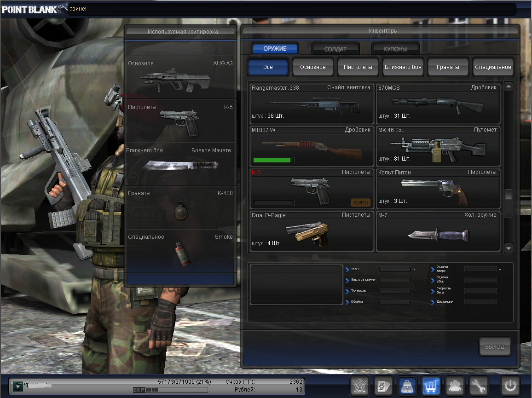Switch to the КУПОНЫ tab

point(395,49)
